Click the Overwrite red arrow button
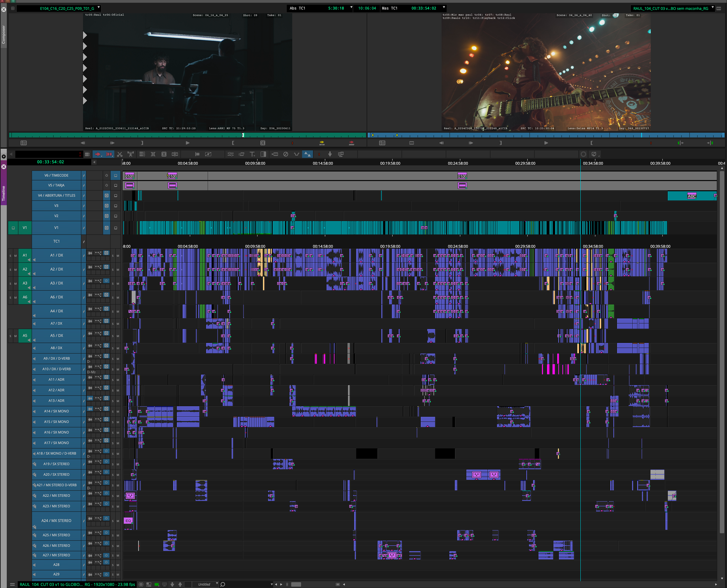Screen dimensions: 727x588 [352, 143]
